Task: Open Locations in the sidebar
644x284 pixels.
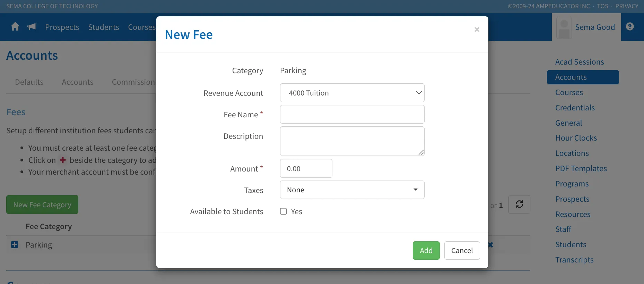Action: click(x=572, y=153)
